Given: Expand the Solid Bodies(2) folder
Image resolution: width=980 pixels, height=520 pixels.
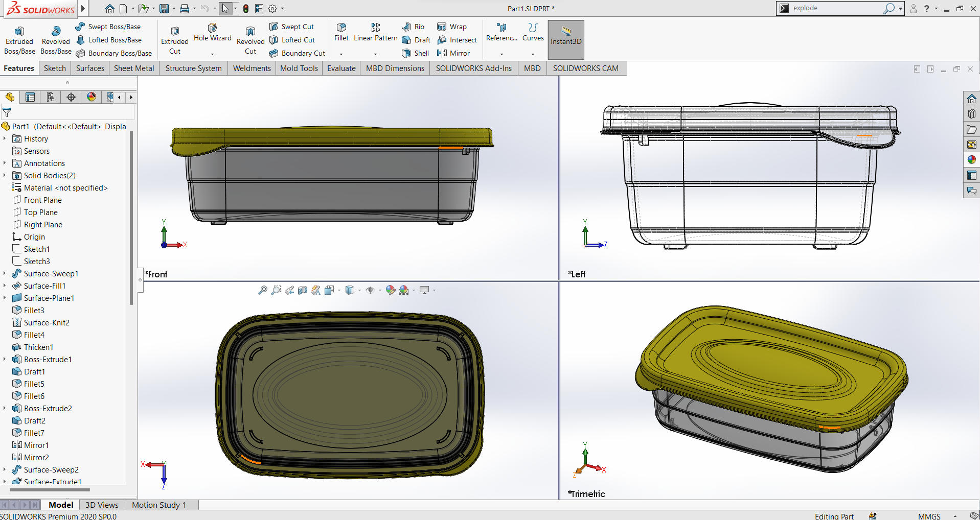Looking at the screenshot, I should pyautogui.click(x=5, y=175).
